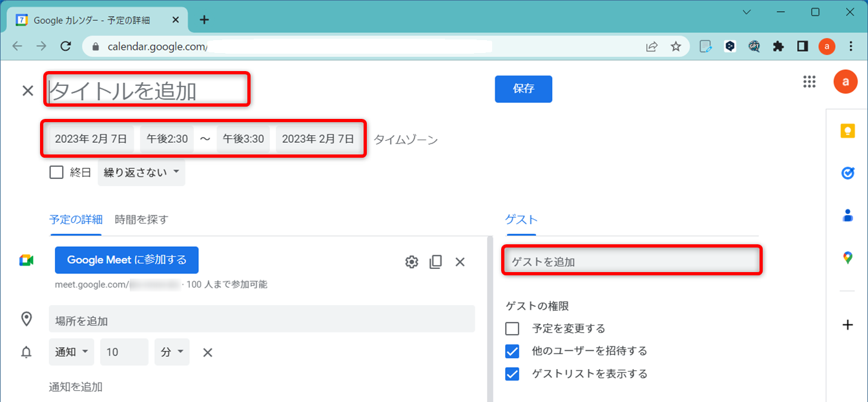Open Google Tasks in the side panel
Screen dimensions: 868x402
click(x=847, y=173)
